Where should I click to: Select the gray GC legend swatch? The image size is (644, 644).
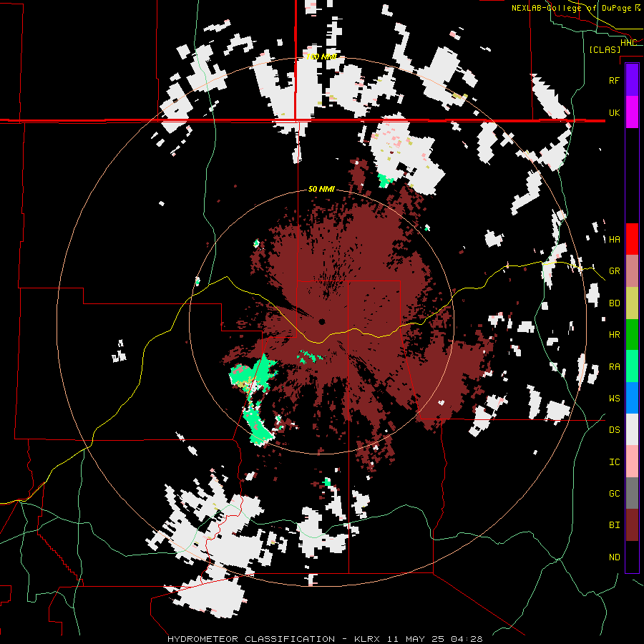pos(632,493)
